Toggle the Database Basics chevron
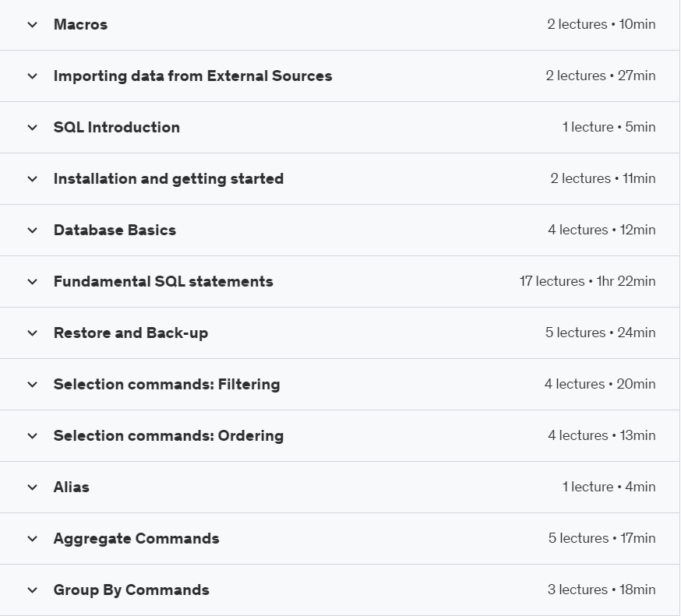 click(x=32, y=231)
